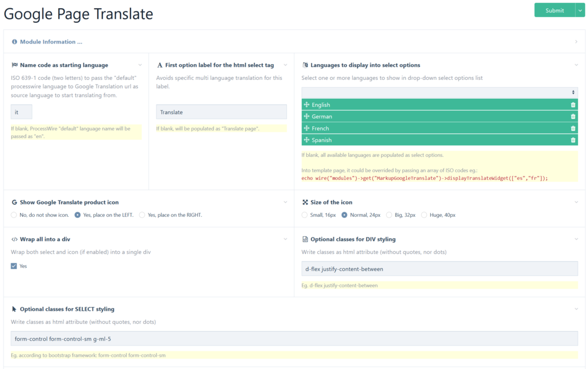The image size is (588, 369).
Task: Click the move handle next to Spanish
Action: click(306, 140)
